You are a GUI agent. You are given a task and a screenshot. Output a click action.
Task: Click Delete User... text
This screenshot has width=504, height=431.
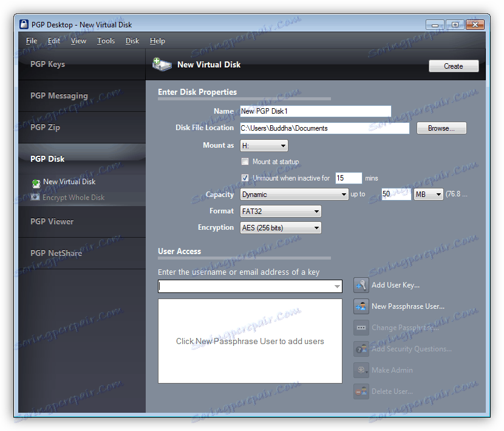(x=392, y=391)
